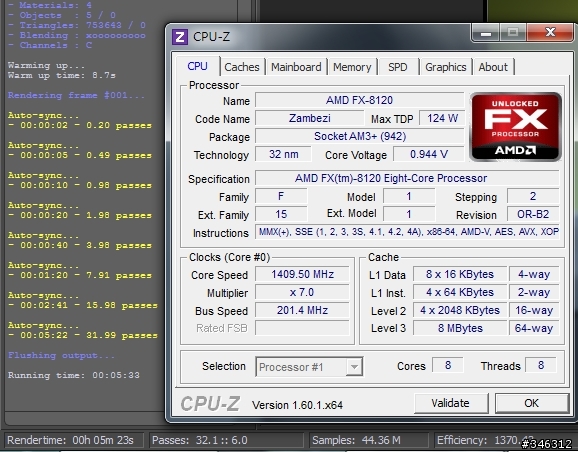Click the Core Speed value 1409.50 MHz

pyautogui.click(x=302, y=274)
